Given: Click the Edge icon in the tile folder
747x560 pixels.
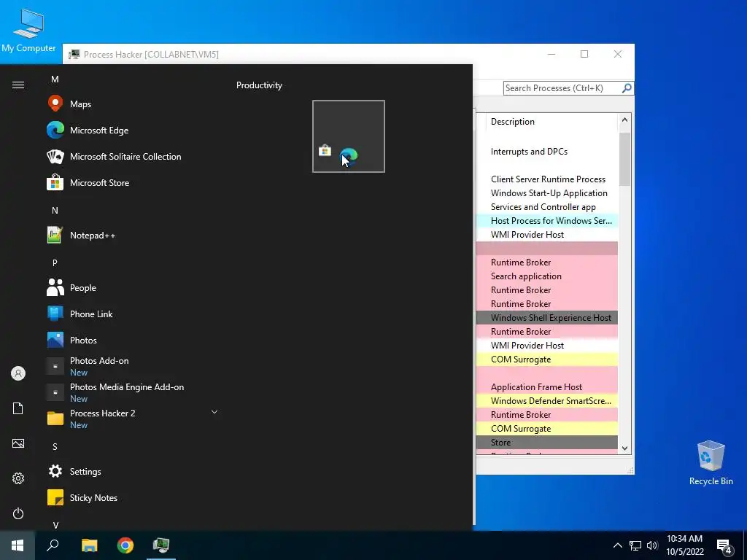Looking at the screenshot, I should pyautogui.click(x=349, y=156).
